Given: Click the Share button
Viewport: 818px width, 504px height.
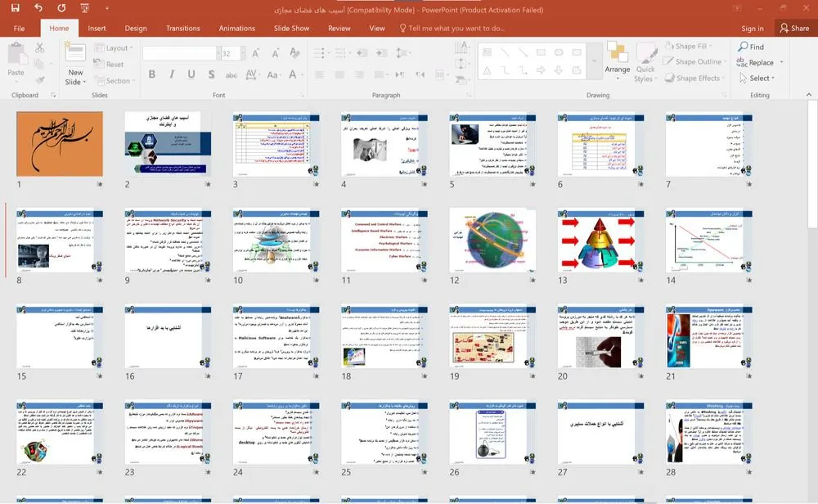Looking at the screenshot, I should coord(793,28).
